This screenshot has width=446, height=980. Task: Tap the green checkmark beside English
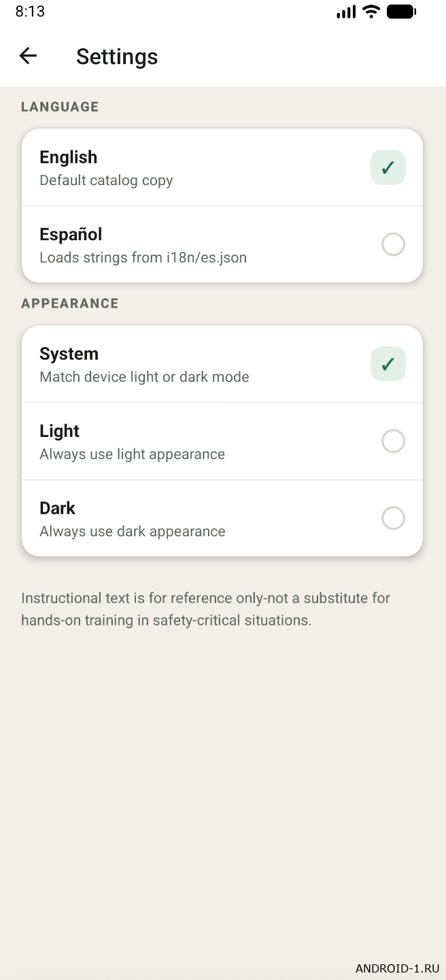[388, 167]
